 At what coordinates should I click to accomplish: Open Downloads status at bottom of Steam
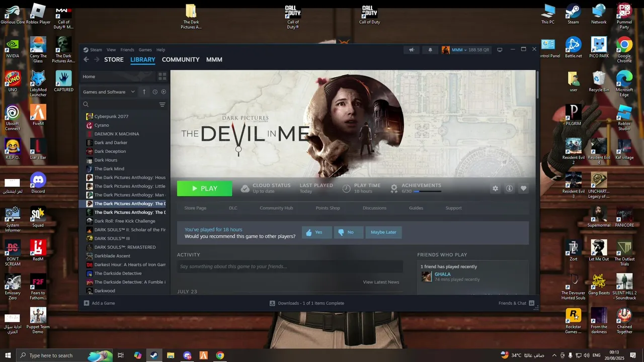(307, 303)
